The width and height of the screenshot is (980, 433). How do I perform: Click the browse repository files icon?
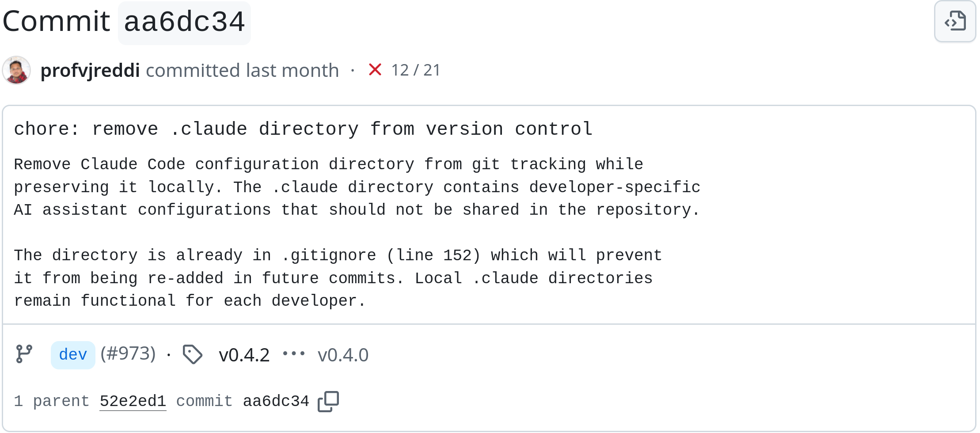955,21
